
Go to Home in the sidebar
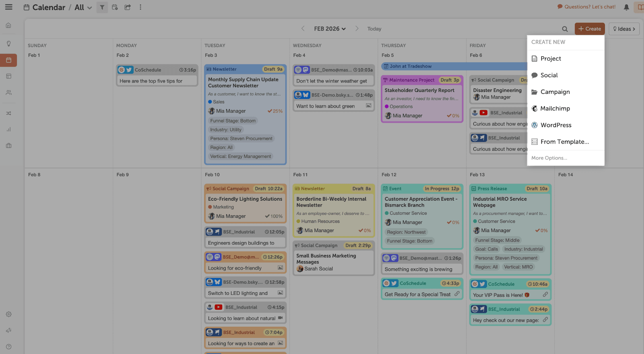(8, 25)
